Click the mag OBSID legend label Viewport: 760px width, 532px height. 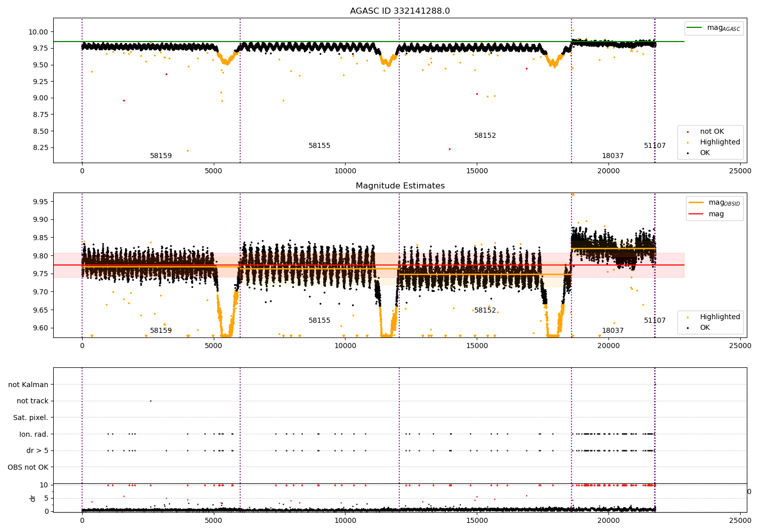click(724, 203)
